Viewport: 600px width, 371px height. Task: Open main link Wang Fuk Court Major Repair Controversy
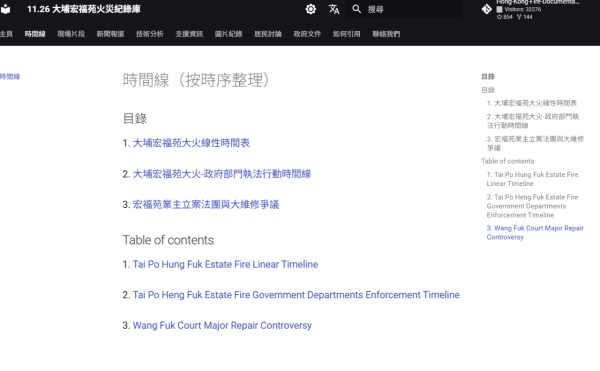(x=222, y=325)
